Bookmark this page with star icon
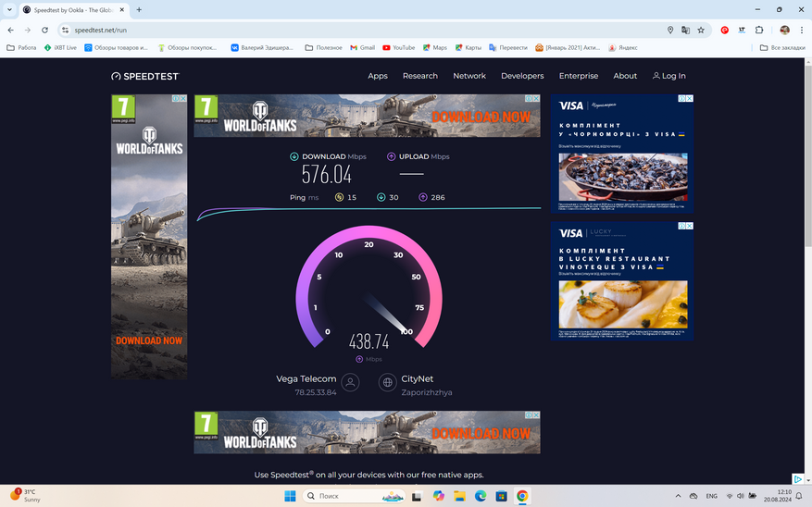 [x=701, y=30]
